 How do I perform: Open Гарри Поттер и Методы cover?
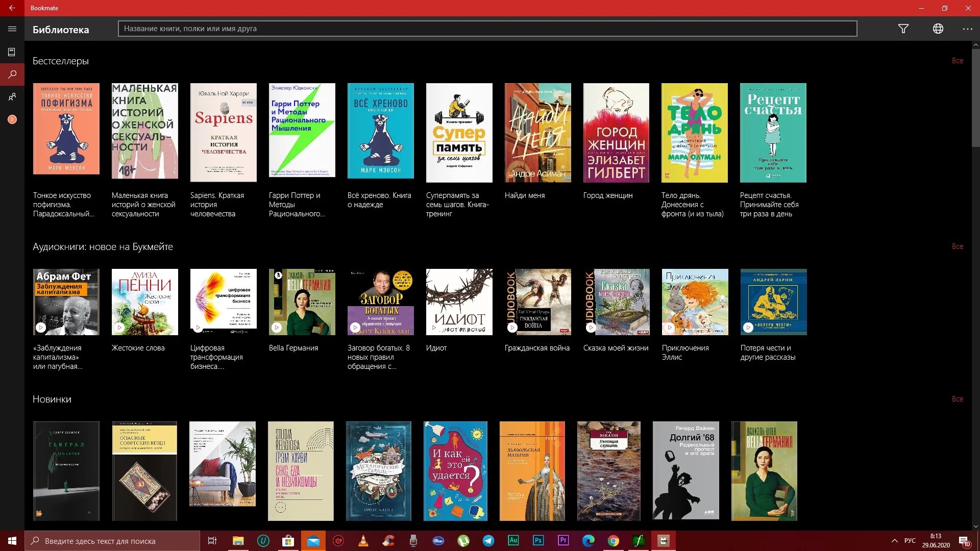302,130
